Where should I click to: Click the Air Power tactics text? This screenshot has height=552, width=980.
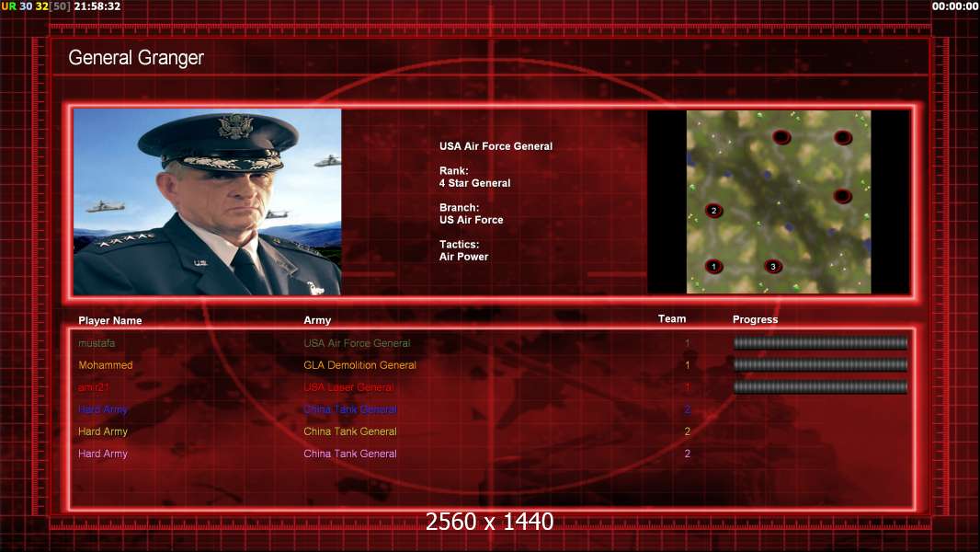463,257
